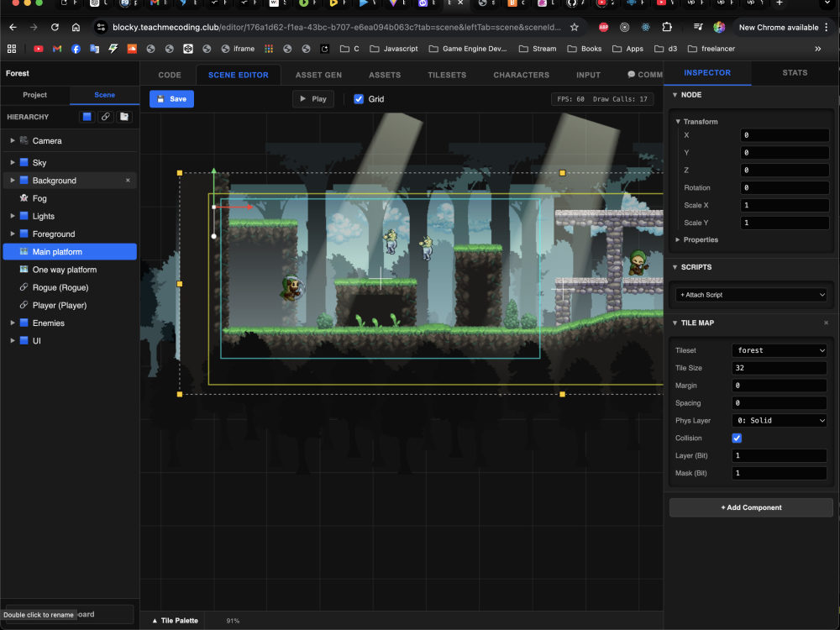Expand the Background node
This screenshot has height=630, width=840.
pyautogui.click(x=13, y=181)
